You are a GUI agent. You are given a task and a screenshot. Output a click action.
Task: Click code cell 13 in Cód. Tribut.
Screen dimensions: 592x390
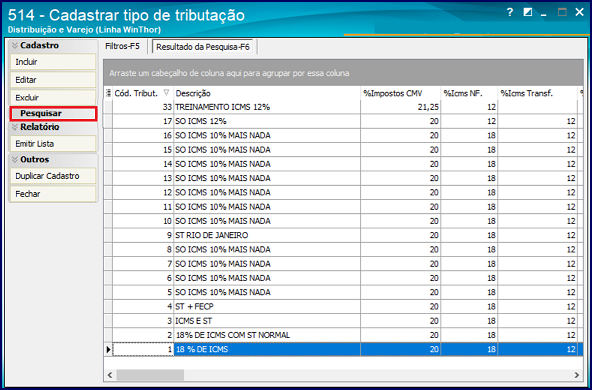(143, 178)
